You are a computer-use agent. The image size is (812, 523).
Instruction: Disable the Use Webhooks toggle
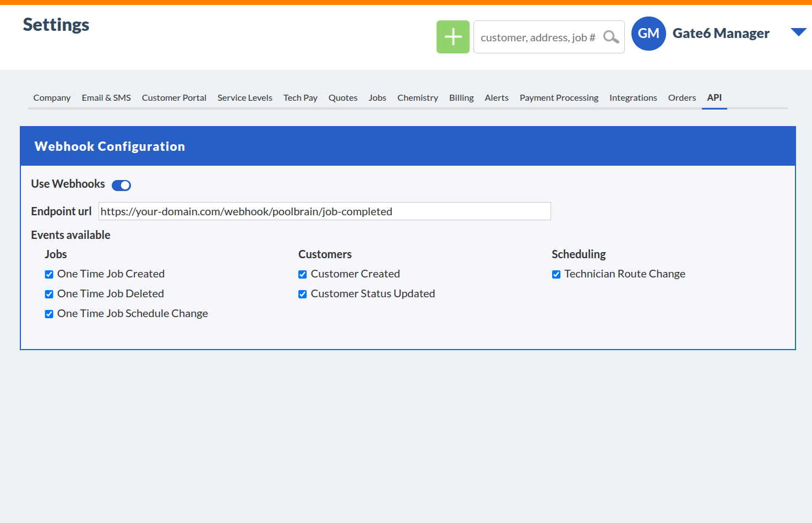121,185
